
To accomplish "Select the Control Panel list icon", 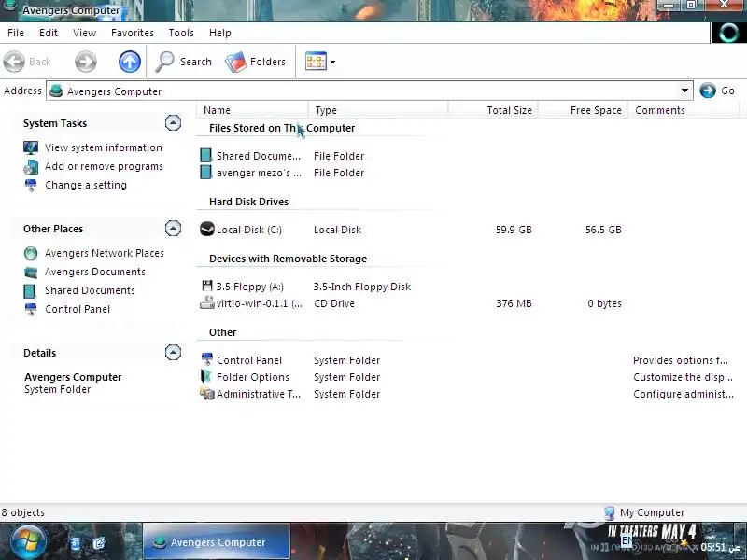I will [207, 360].
